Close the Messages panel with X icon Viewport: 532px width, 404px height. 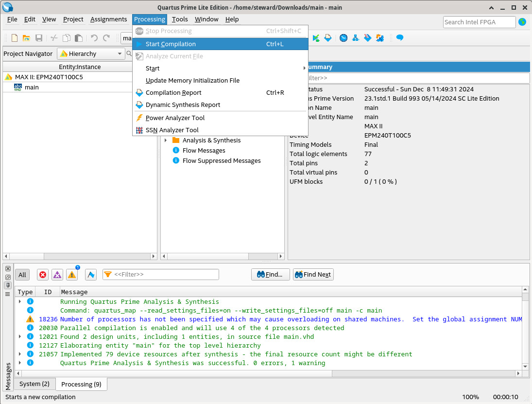pyautogui.click(x=8, y=268)
